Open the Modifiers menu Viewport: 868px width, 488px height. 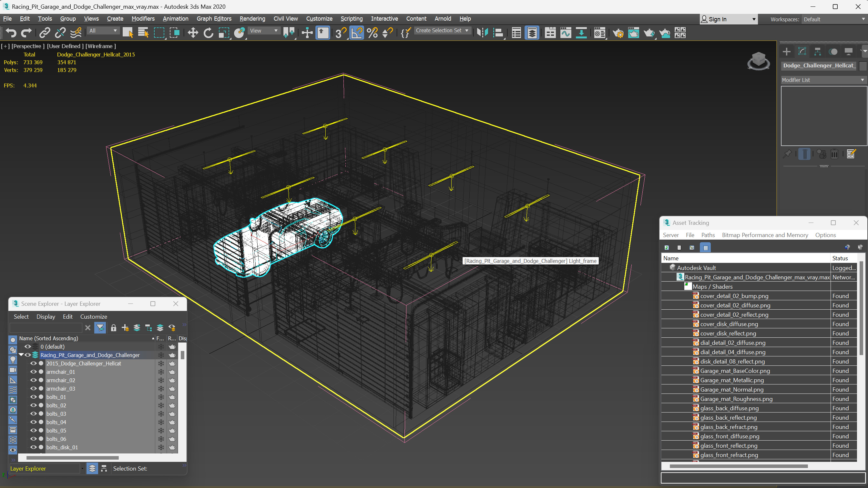point(143,18)
